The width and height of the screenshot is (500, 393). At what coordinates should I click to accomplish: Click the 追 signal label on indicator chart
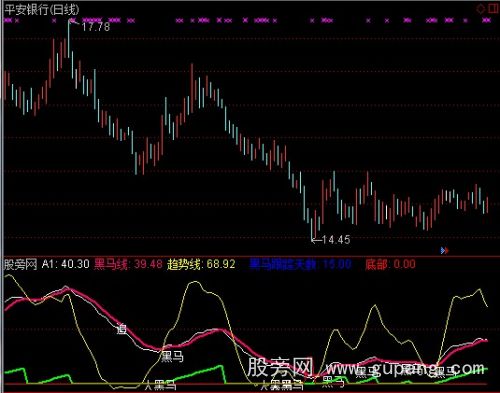122,329
